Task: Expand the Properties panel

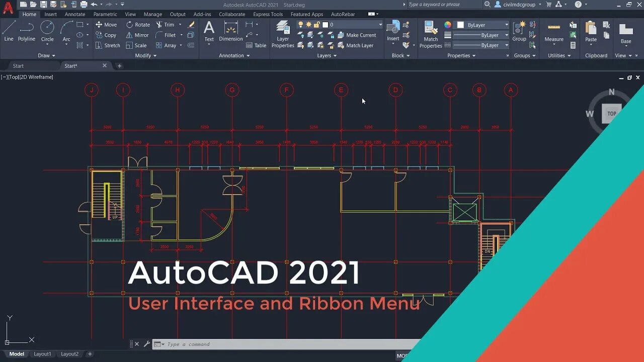Action: [x=461, y=55]
